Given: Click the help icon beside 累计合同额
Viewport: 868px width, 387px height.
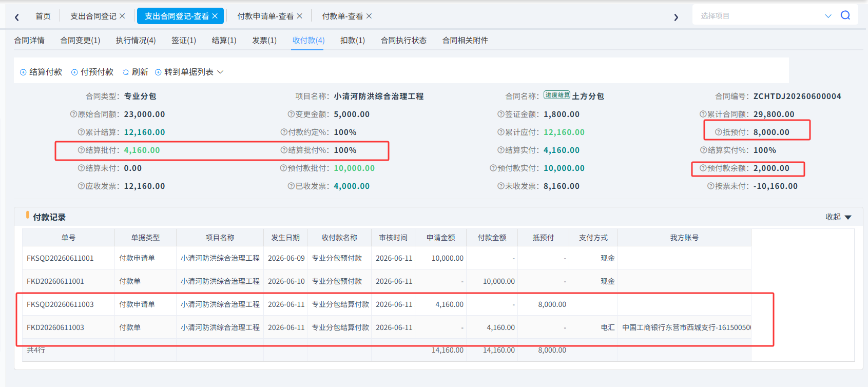Looking at the screenshot, I should 703,114.
